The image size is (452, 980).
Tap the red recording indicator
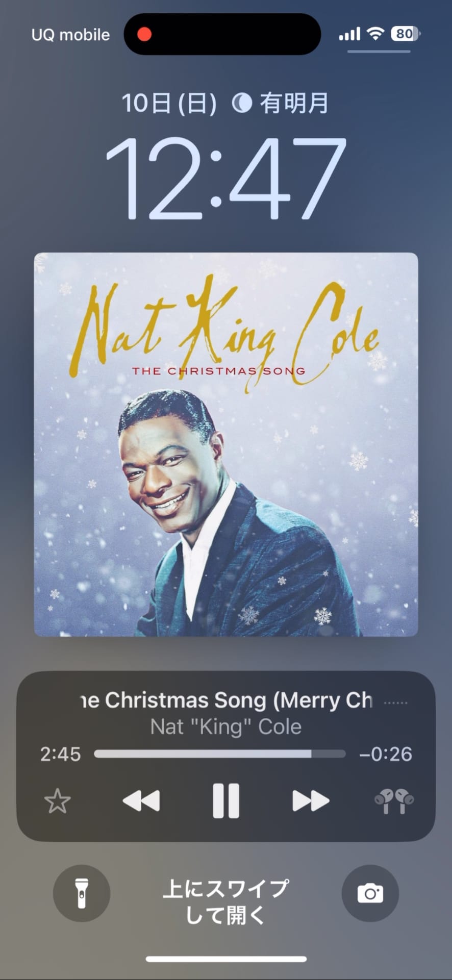(144, 34)
